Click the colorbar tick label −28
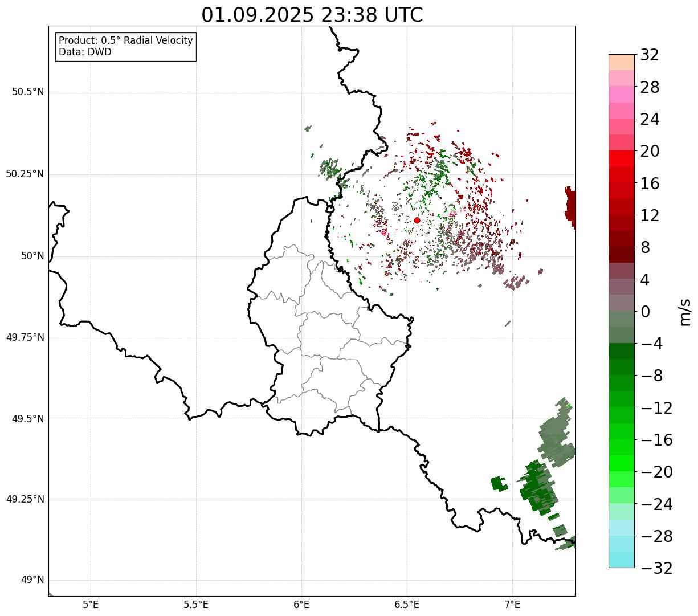The height and width of the screenshot is (616, 698). click(656, 536)
